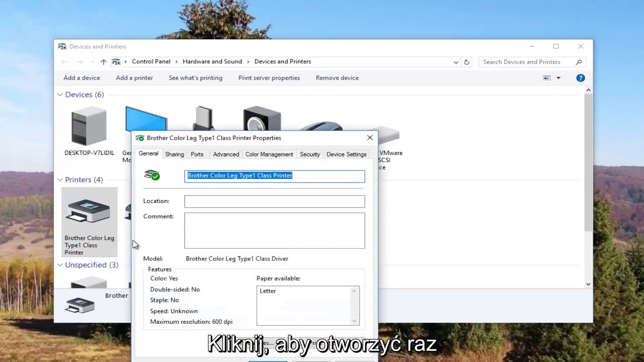Click the Double-sided: No text
The image size is (644, 362).
(175, 290)
